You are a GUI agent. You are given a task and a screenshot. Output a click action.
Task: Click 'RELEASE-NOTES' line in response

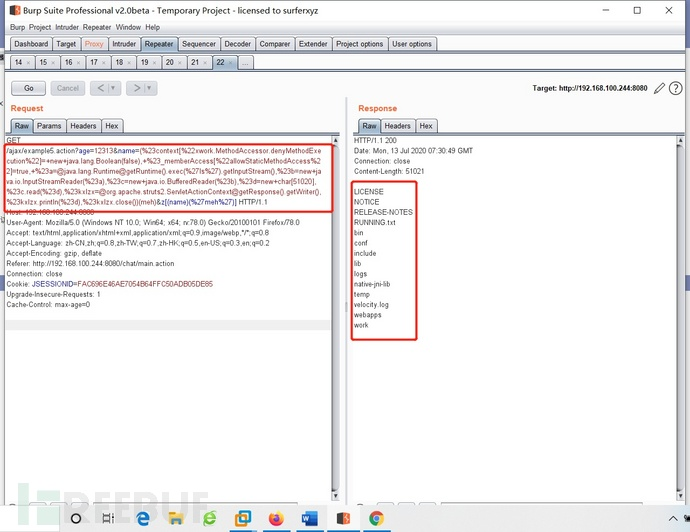coord(383,212)
